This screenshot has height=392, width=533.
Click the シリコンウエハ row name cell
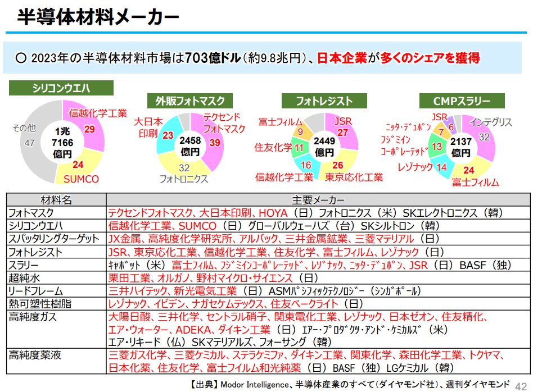coord(56,226)
